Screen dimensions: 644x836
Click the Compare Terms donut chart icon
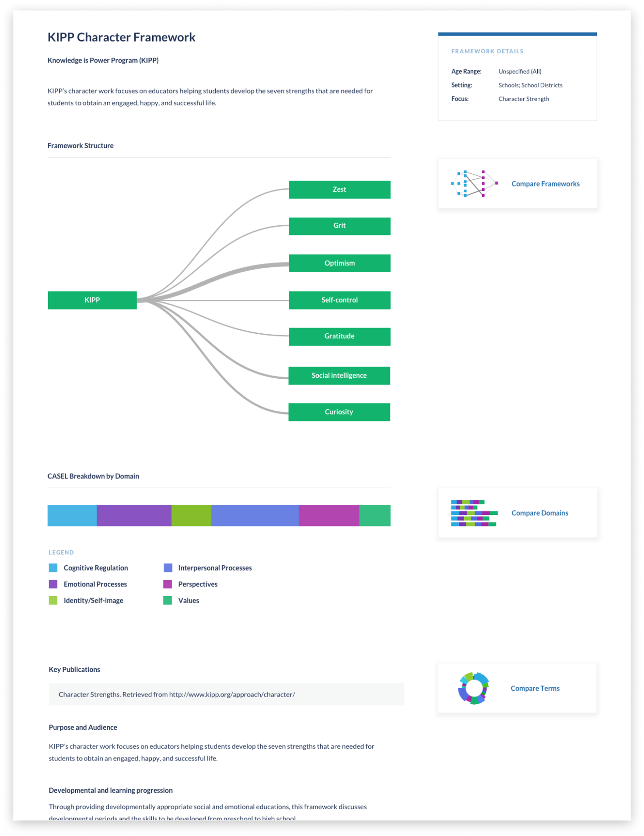(474, 688)
